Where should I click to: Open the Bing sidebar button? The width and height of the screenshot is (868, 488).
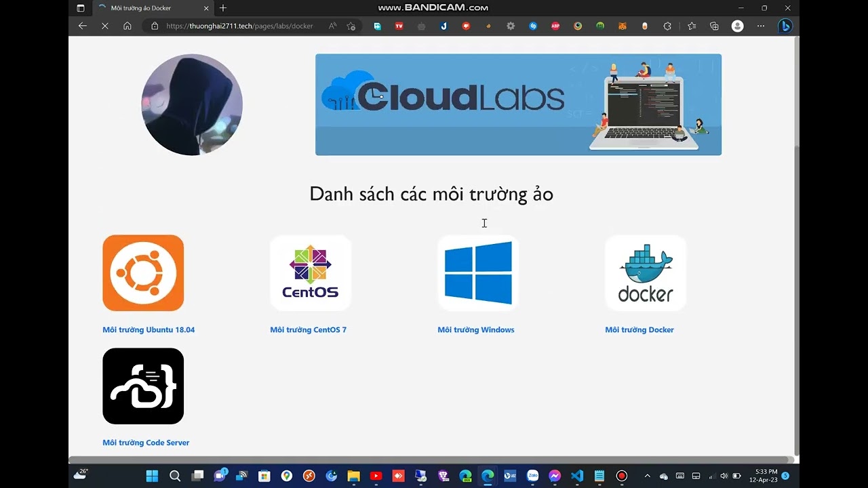coord(785,26)
